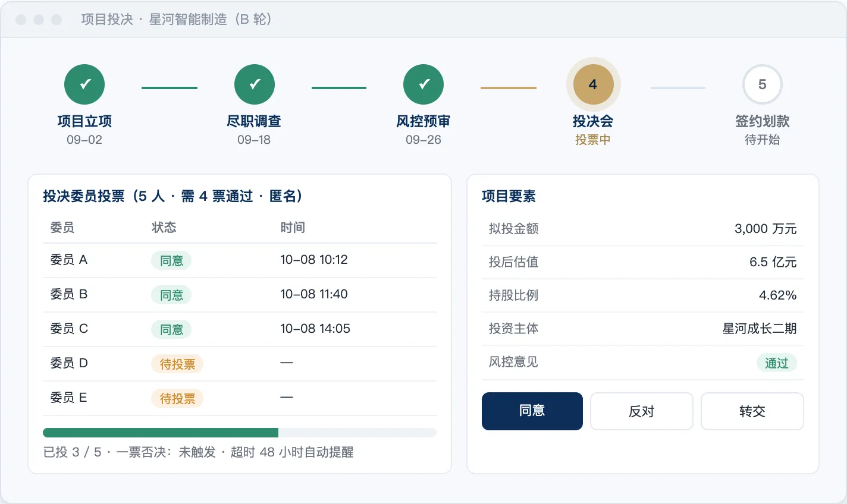Click the 状态 column header
The width and height of the screenshot is (847, 504).
tap(164, 227)
